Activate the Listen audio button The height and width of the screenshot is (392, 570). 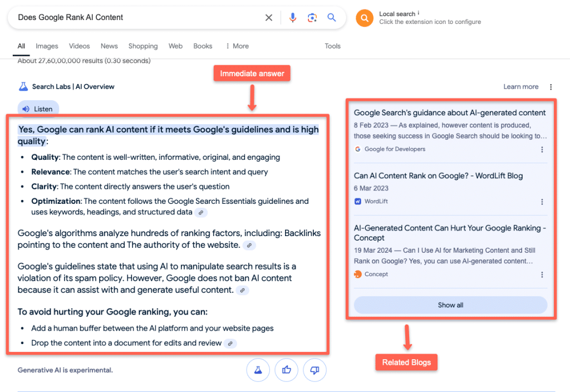(37, 108)
